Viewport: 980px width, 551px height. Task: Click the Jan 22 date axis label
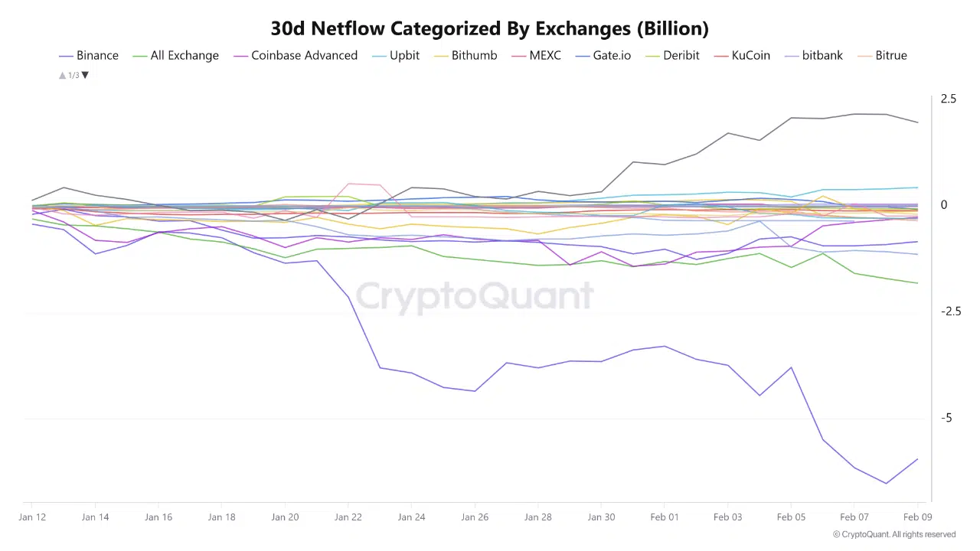pyautogui.click(x=348, y=517)
